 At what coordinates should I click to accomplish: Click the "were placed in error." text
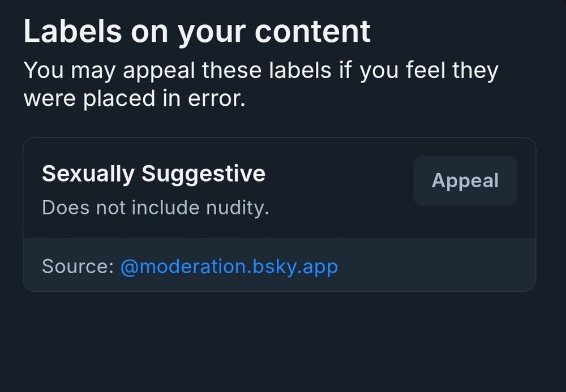(134, 98)
